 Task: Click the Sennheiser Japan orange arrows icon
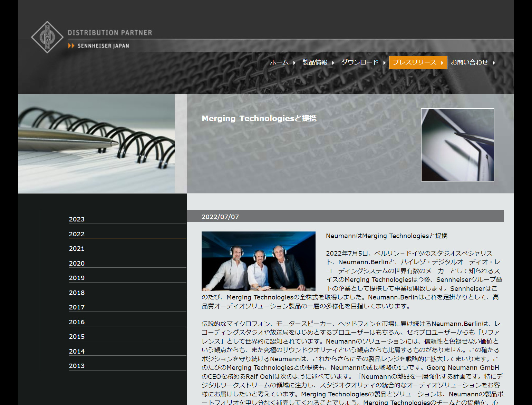click(x=71, y=46)
